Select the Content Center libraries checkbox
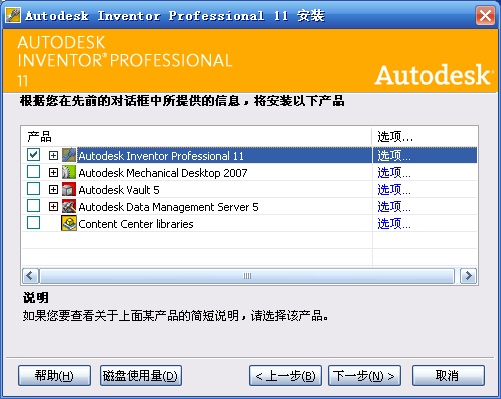 tap(33, 223)
